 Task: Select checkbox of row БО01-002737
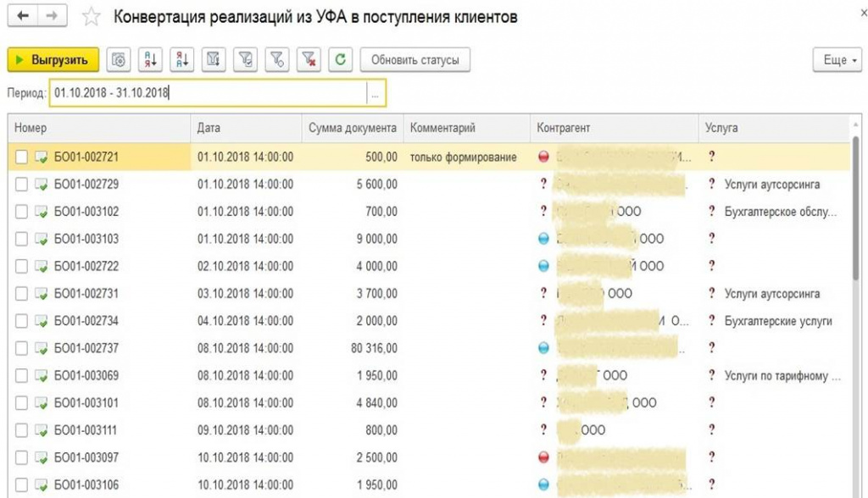click(x=22, y=348)
